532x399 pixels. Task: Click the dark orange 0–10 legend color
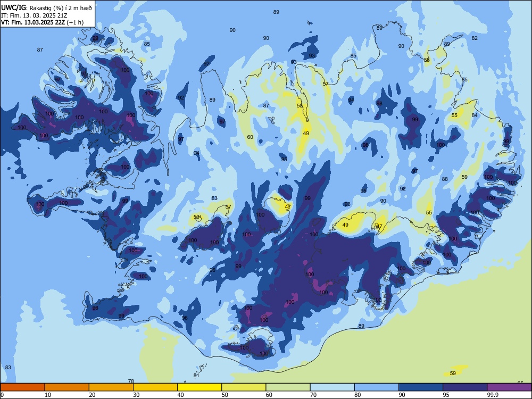(22, 387)
